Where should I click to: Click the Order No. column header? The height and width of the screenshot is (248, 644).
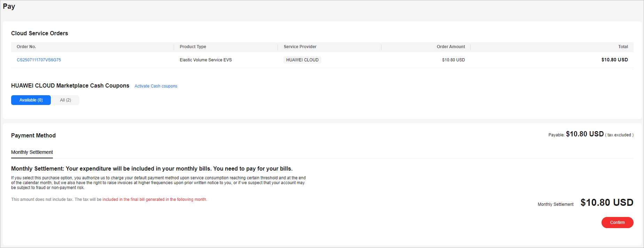[26, 47]
